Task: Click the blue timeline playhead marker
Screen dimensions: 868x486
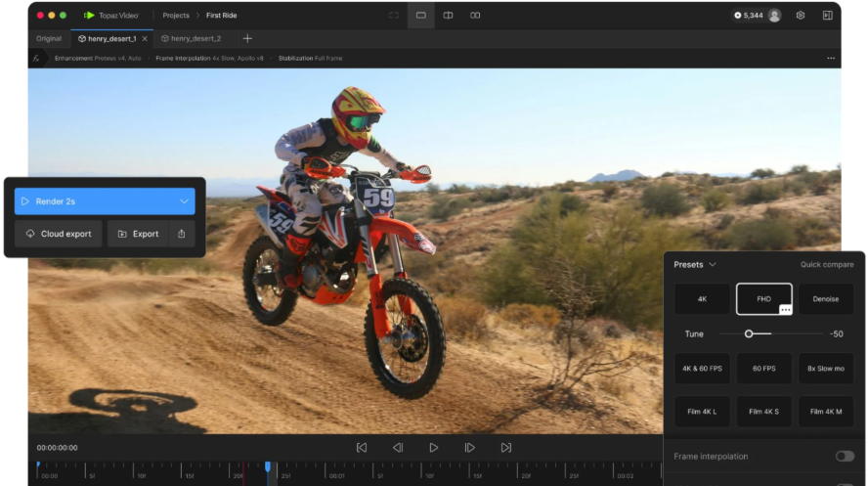Action: pyautogui.click(x=268, y=467)
